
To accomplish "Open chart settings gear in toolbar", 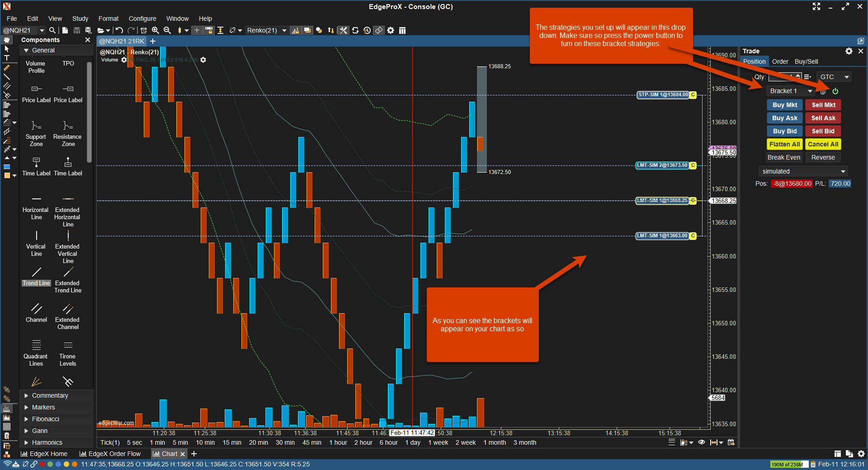I will [x=391, y=30].
